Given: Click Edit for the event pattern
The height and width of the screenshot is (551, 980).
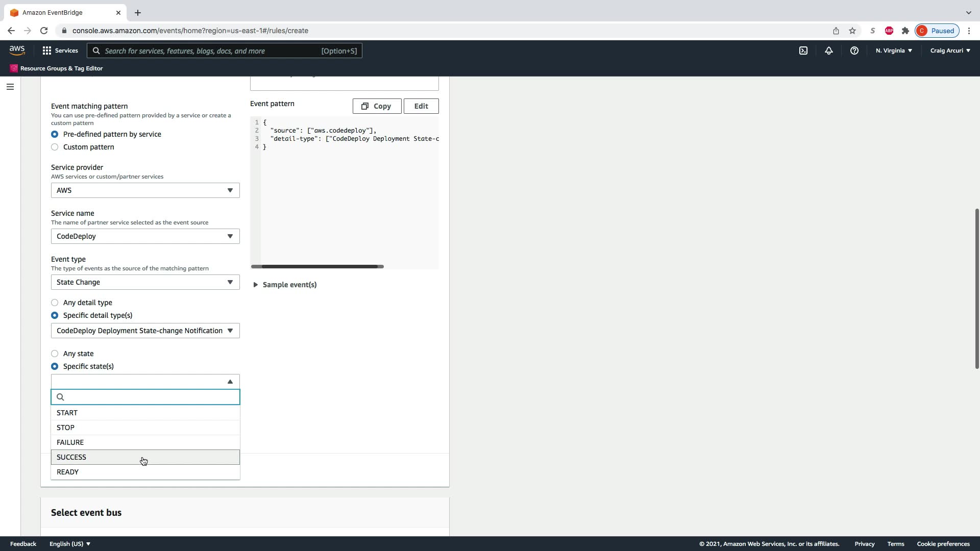Looking at the screenshot, I should pos(421,106).
